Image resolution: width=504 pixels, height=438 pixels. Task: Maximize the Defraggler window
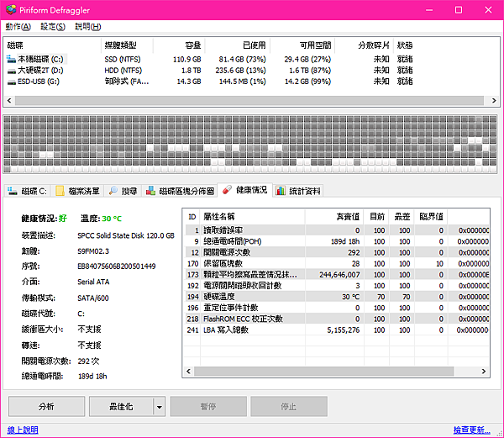[459, 10]
